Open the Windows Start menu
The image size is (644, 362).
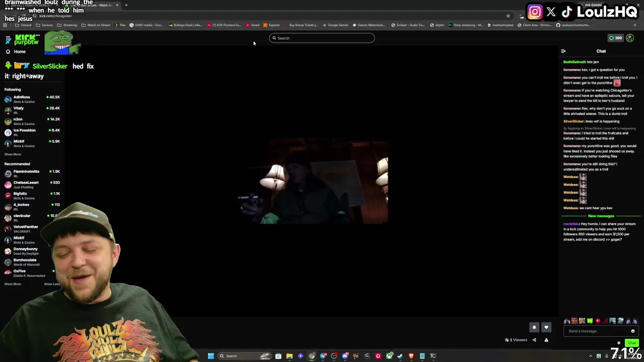(x=211, y=356)
